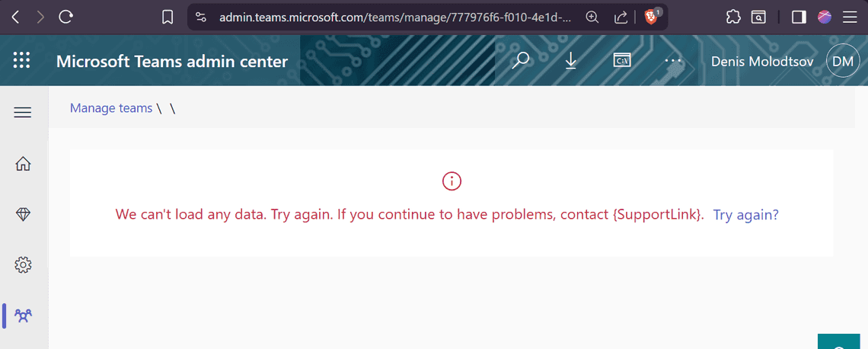Open the app launcher waffle grid

click(21, 61)
